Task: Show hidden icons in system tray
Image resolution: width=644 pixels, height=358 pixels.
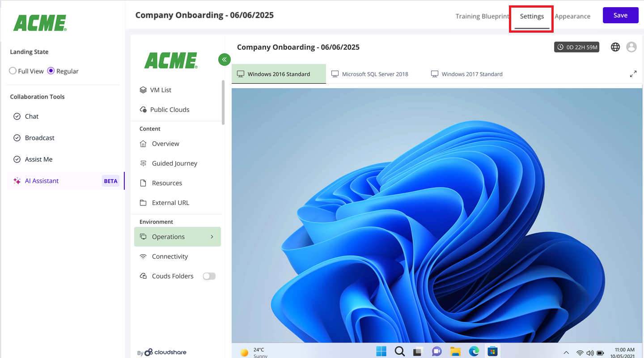Action: pyautogui.click(x=566, y=353)
